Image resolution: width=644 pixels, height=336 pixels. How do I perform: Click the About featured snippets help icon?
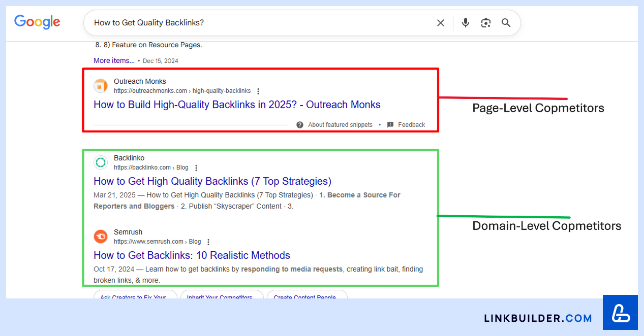[x=300, y=125]
